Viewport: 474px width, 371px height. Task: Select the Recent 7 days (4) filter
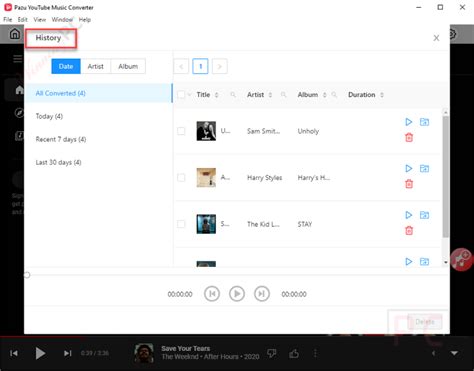[99, 139]
